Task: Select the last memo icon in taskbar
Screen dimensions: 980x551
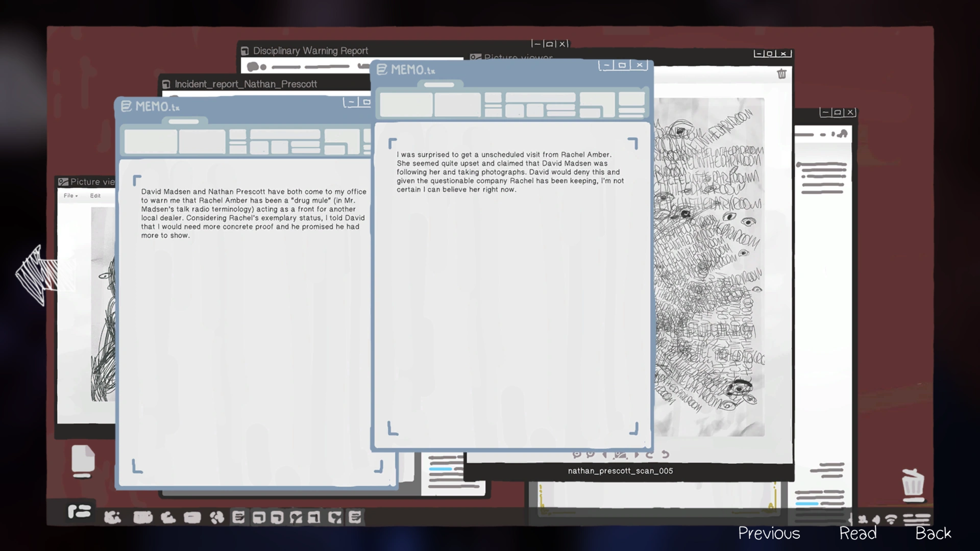Action: coord(355,517)
